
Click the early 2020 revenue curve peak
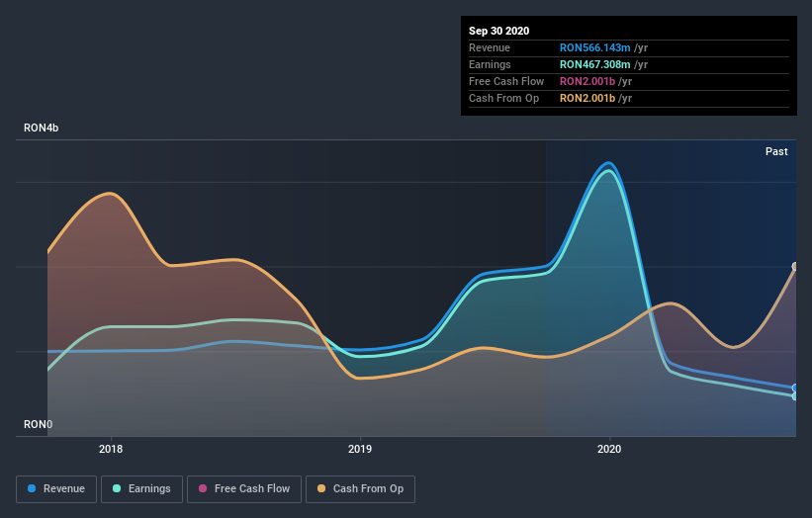point(609,163)
